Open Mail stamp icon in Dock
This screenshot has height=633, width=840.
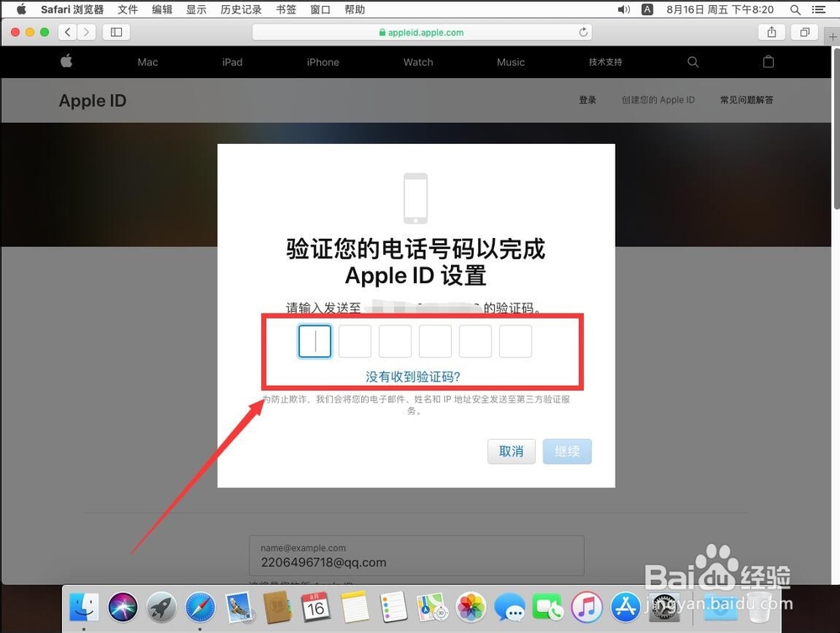click(x=239, y=607)
